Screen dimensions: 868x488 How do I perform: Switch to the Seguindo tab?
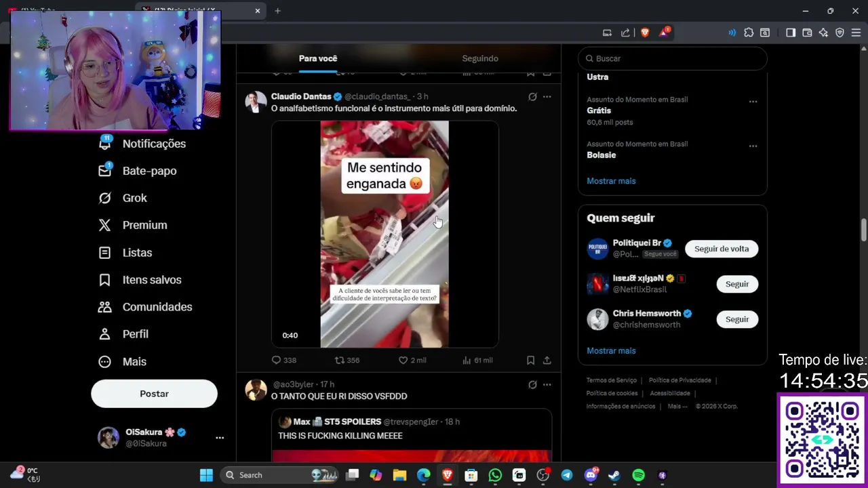pos(480,58)
